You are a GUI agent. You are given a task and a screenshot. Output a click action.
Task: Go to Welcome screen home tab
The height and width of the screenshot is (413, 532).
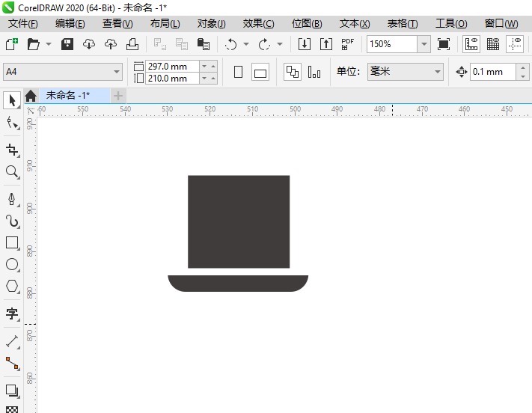coord(31,96)
